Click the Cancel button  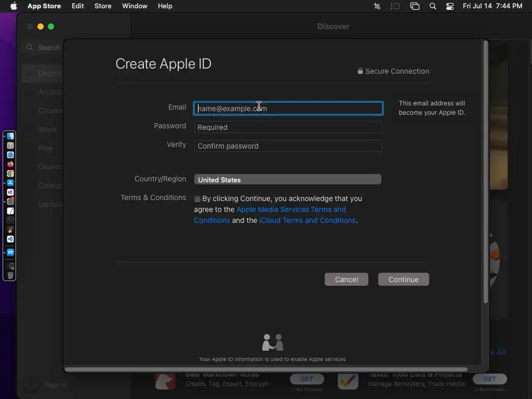tap(347, 279)
